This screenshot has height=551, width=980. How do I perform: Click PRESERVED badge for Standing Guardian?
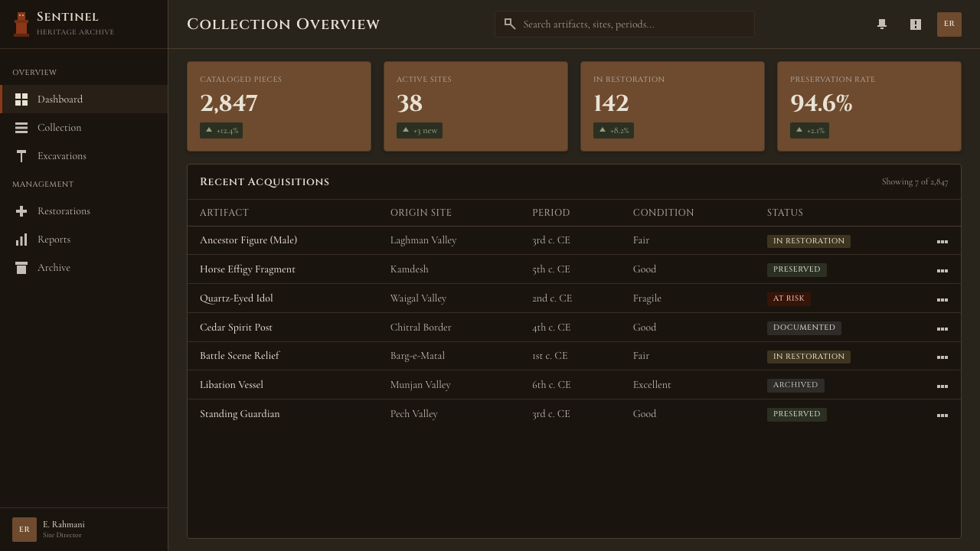coord(797,415)
